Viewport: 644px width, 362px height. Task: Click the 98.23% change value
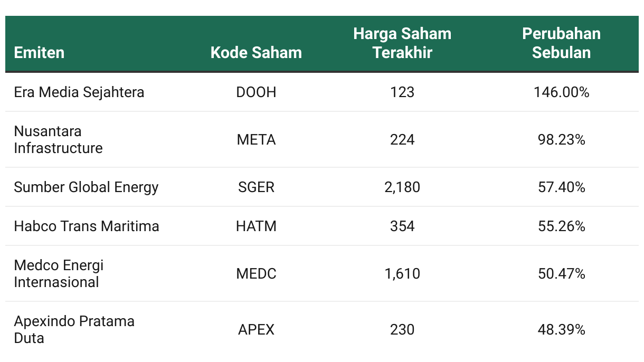tap(561, 140)
